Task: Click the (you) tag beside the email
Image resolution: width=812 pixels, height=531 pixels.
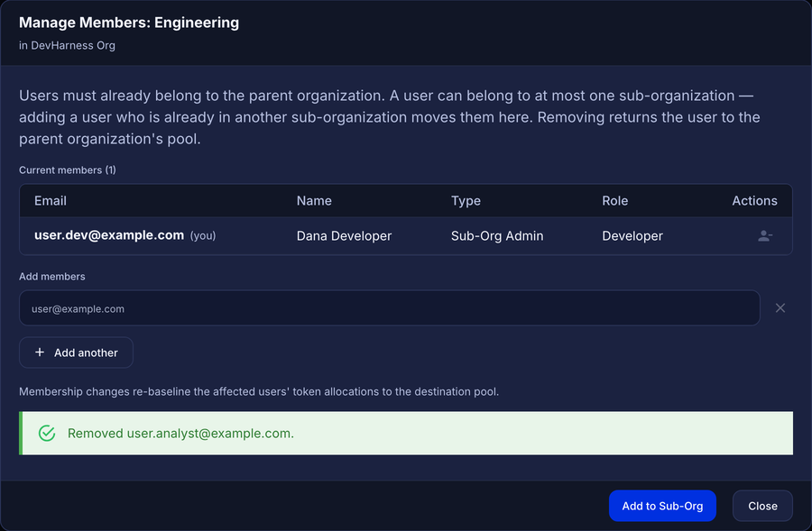Action: (x=203, y=236)
